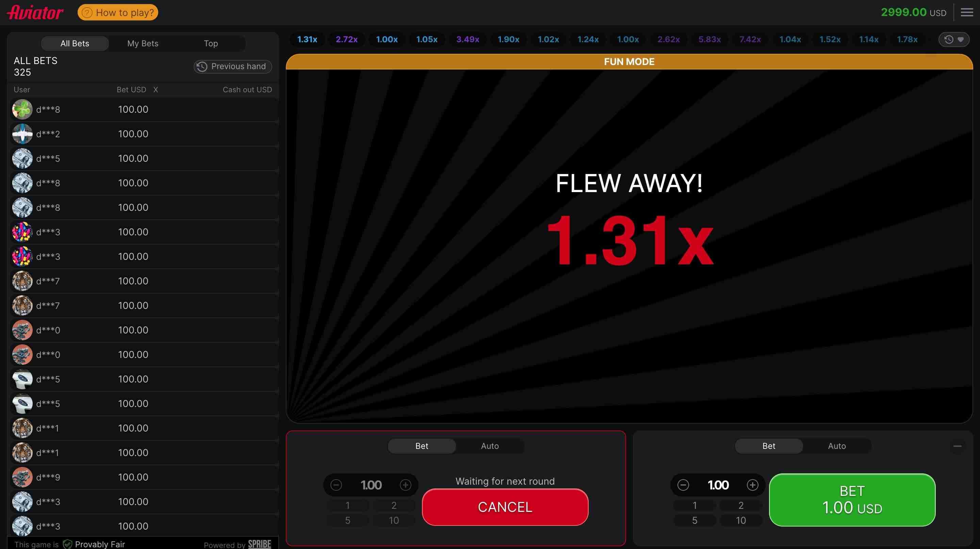Click the green BET 1.00 USD button

pyautogui.click(x=852, y=500)
